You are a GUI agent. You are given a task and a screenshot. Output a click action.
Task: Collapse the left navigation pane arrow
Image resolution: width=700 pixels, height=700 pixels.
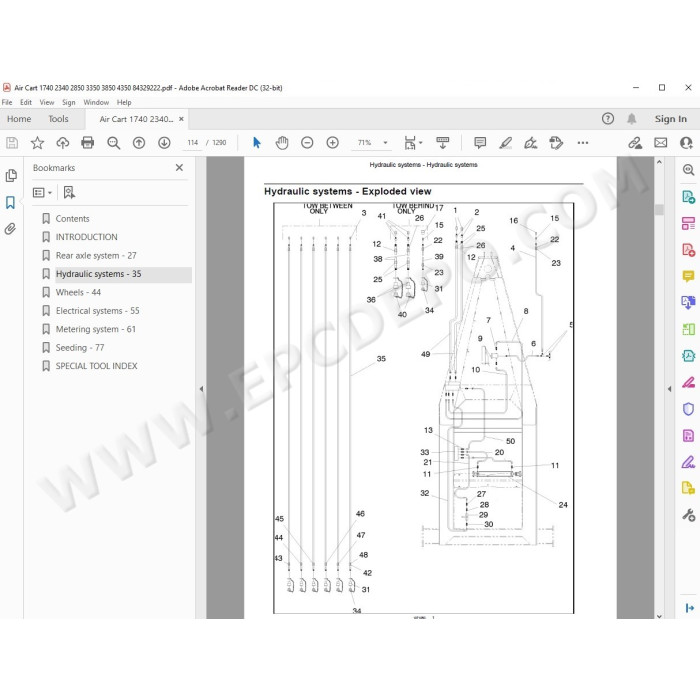point(201,389)
